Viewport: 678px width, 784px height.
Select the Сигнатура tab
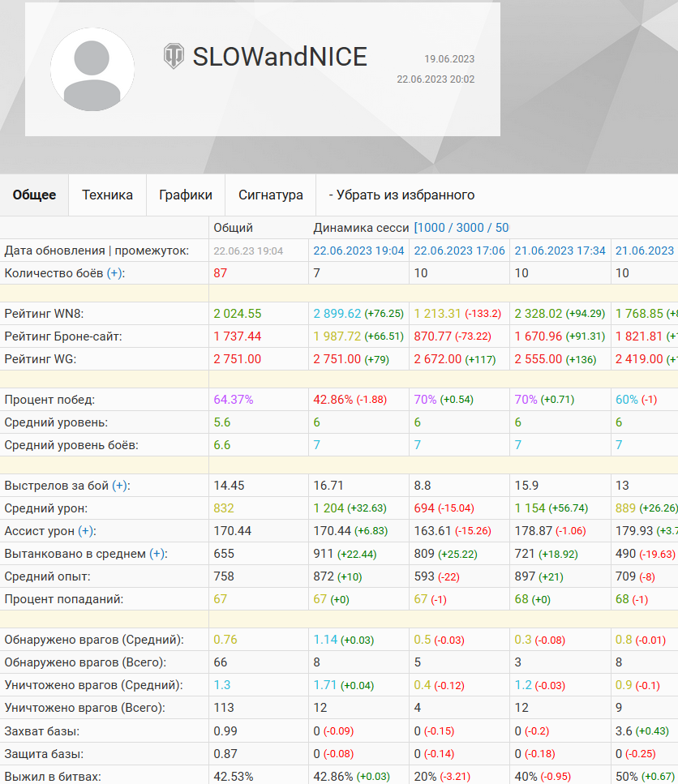271,195
